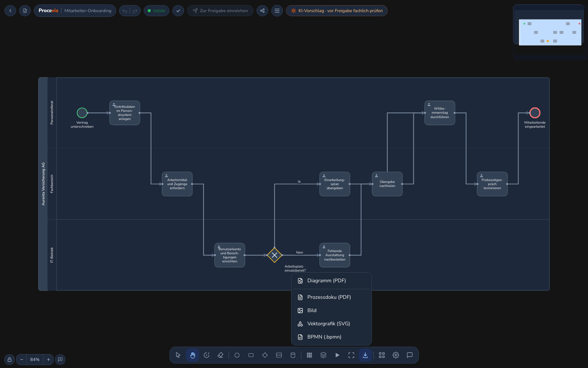Open settings gear in bottom toolbar

(396, 355)
